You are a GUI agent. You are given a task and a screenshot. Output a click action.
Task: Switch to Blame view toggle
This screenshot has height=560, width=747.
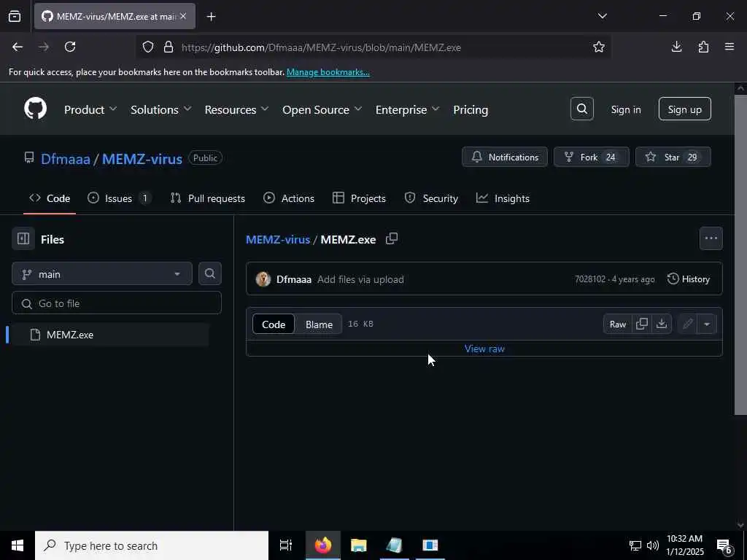pos(319,324)
